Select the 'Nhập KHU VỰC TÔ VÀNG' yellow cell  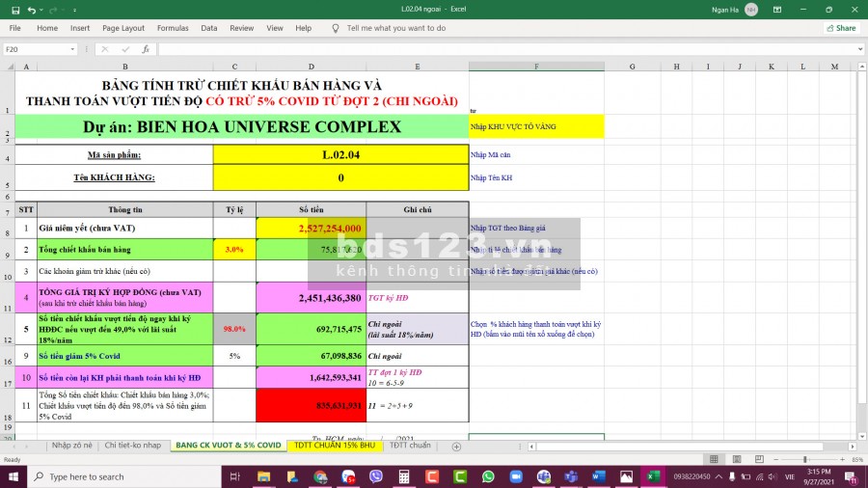(536, 126)
